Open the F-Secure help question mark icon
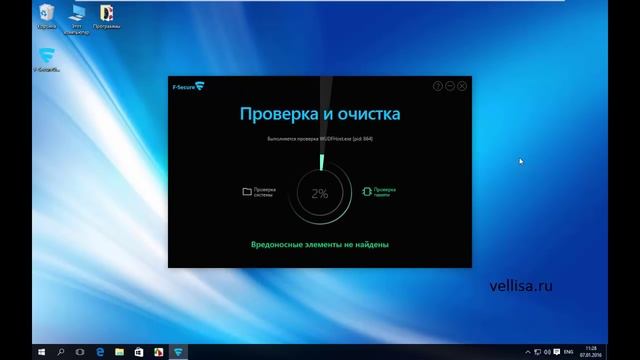 tap(438, 86)
